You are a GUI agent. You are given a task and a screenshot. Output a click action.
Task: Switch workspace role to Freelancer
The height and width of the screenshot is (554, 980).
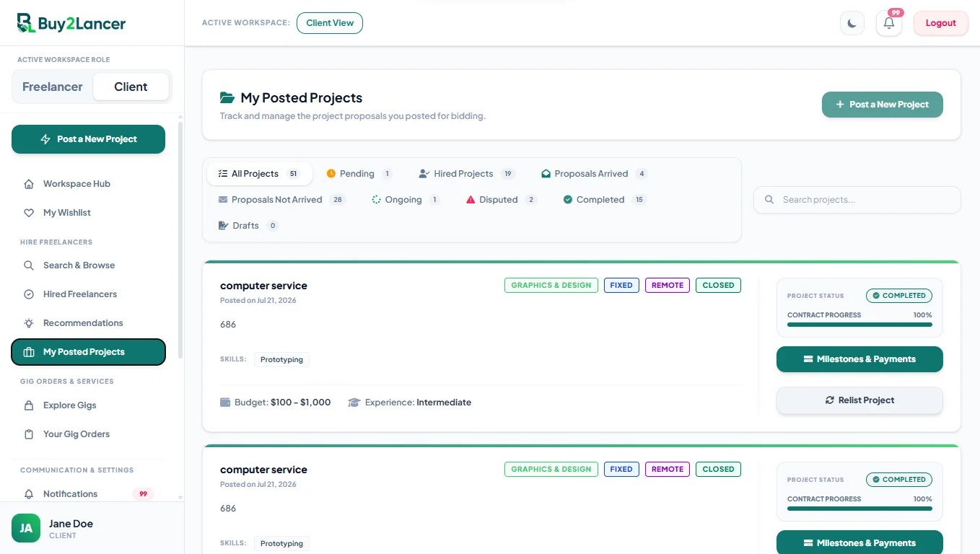(53, 87)
